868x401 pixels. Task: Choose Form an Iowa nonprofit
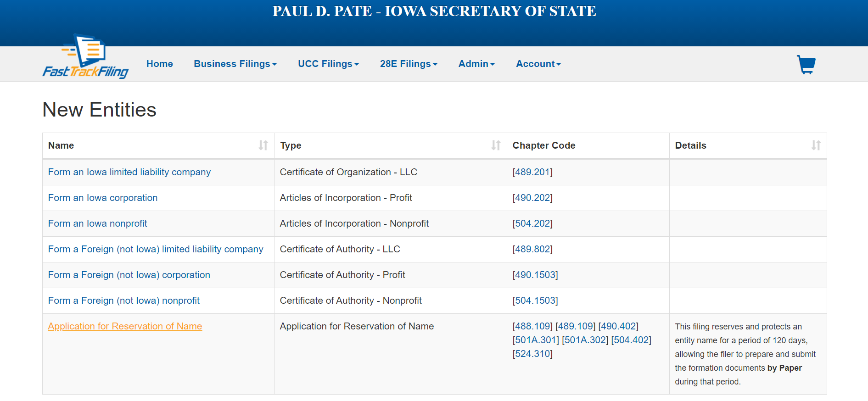(98, 223)
